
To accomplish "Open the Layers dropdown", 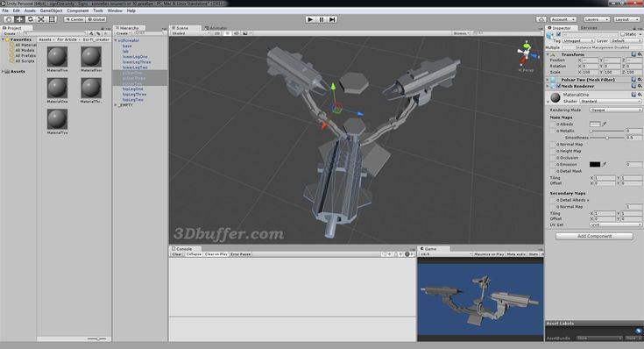I will coord(596,19).
